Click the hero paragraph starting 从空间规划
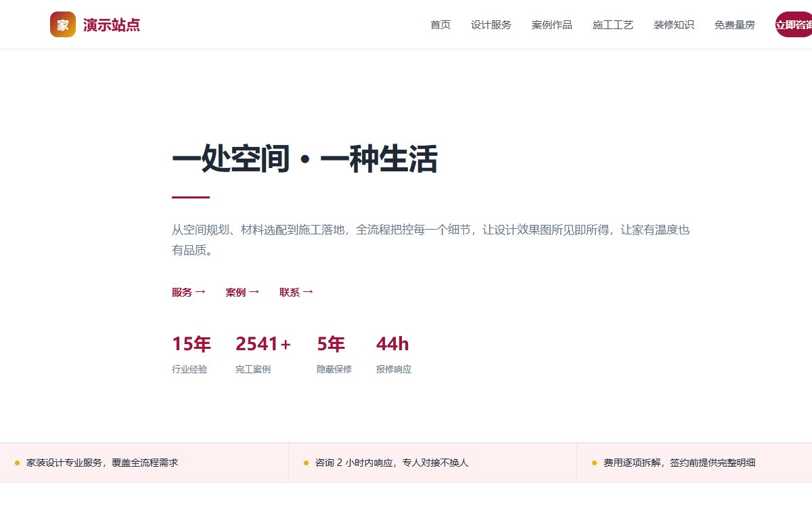 (x=431, y=240)
